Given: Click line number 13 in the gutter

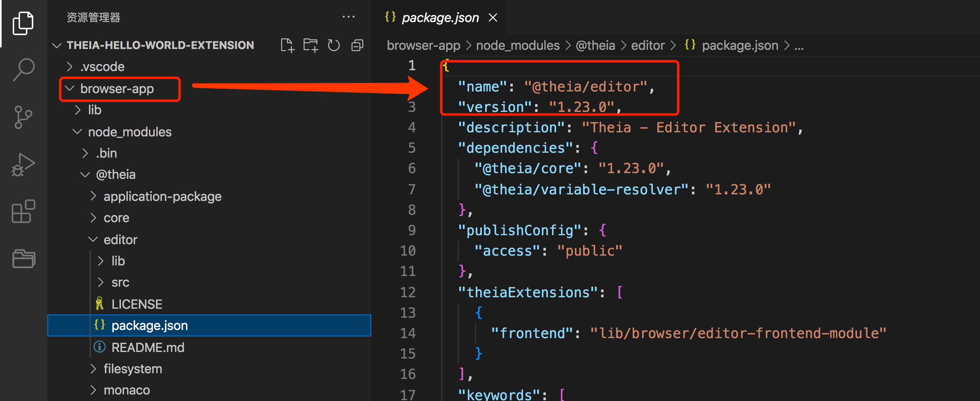Looking at the screenshot, I should 408,313.
